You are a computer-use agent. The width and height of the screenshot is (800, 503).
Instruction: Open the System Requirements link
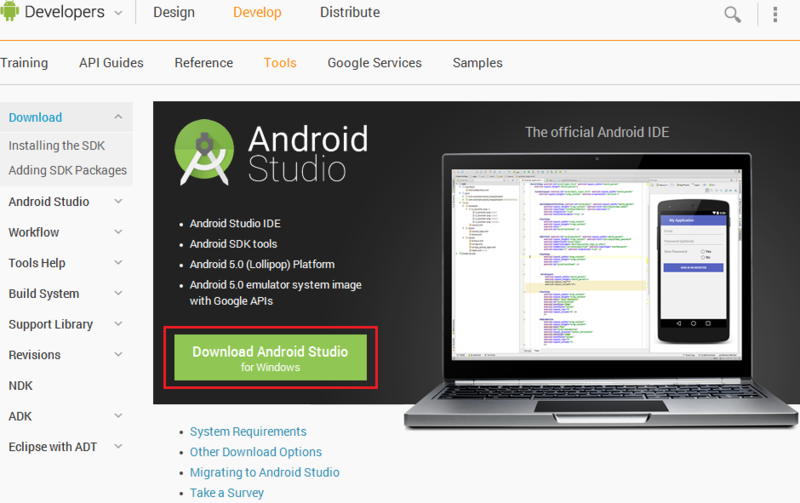point(248,432)
